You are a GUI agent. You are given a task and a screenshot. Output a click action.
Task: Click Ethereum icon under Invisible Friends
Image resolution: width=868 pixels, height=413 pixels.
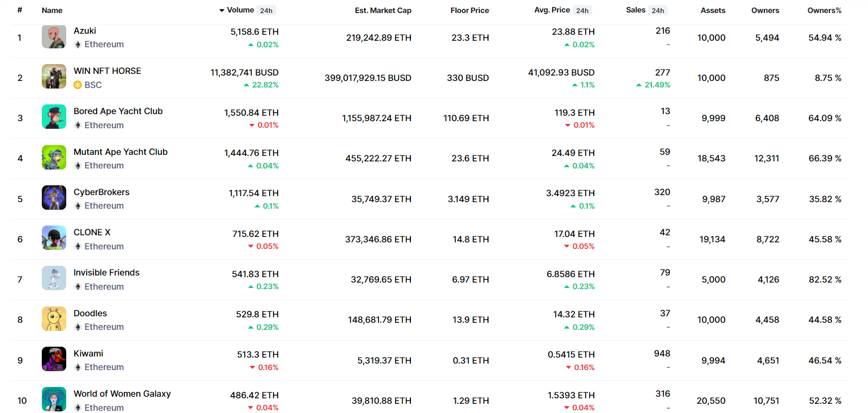coord(78,286)
